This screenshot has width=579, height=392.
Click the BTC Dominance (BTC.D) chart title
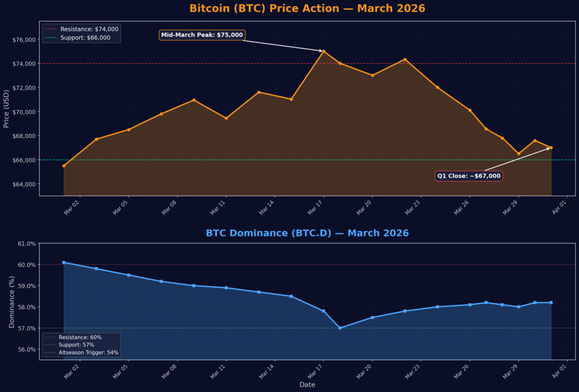(x=307, y=233)
